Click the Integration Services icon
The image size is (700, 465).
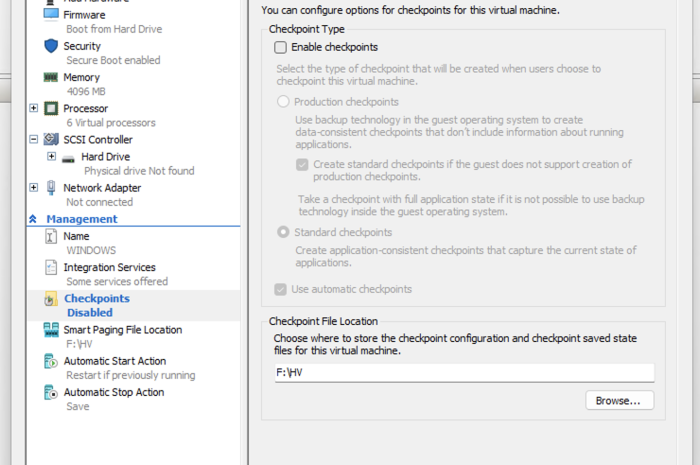click(51, 268)
